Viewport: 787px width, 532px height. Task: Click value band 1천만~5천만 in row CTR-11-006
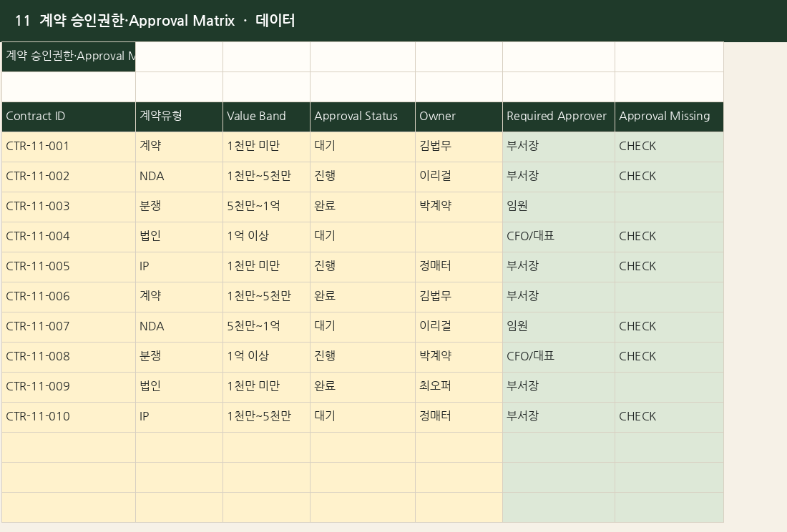point(267,297)
